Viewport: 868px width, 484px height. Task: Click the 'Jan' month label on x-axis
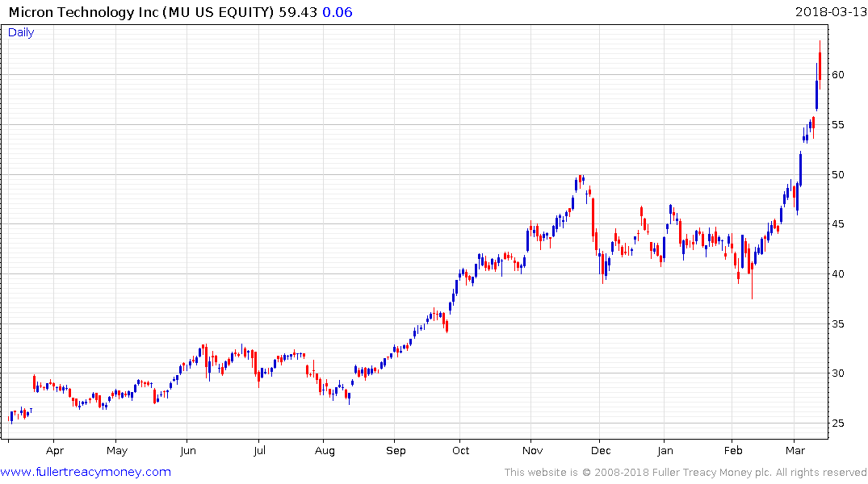coord(665,450)
